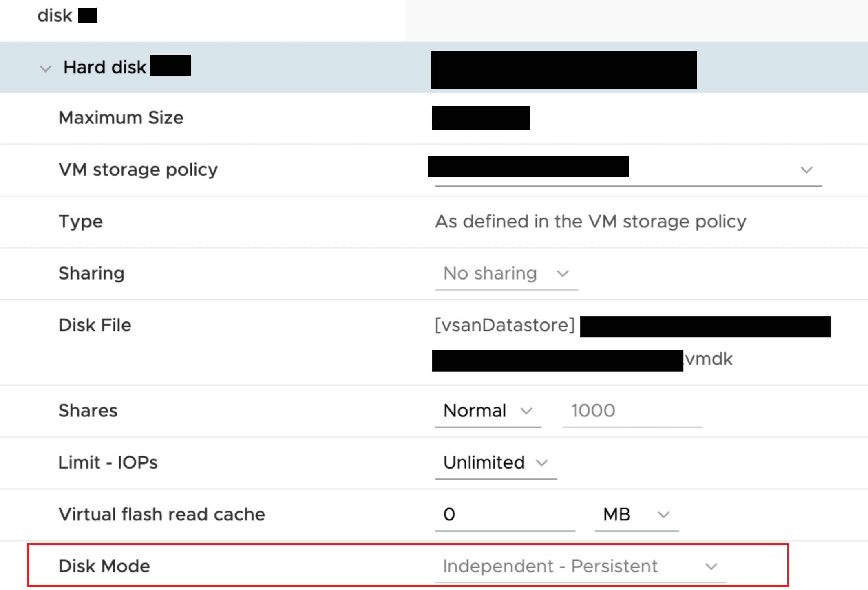Click the Maximum Size label
The width and height of the screenshot is (868, 590).
(x=121, y=118)
